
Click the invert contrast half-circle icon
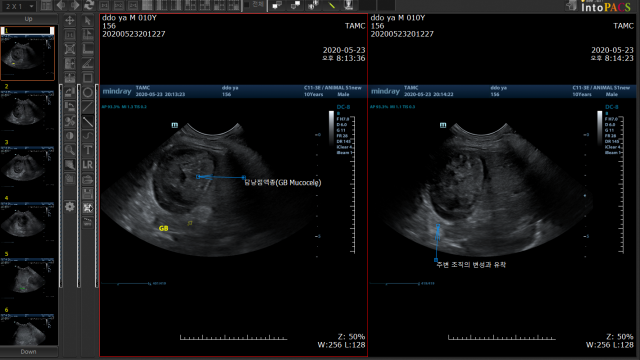click(70, 136)
